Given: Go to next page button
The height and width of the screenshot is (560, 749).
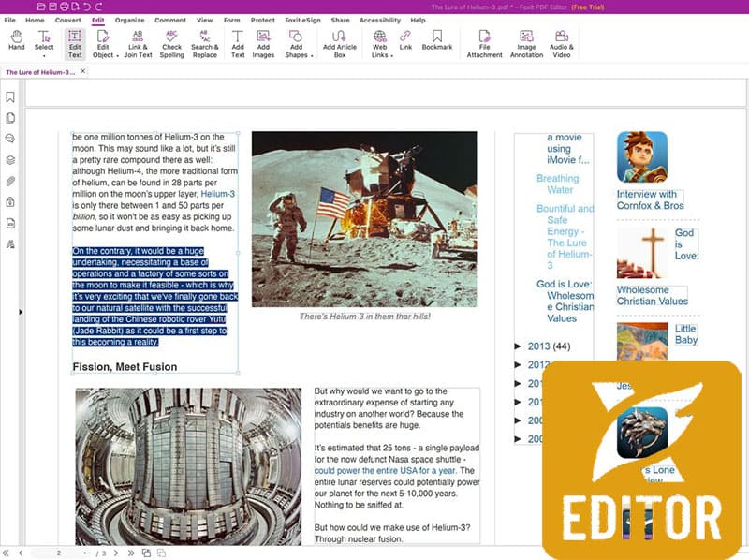Looking at the screenshot, I should tap(116, 553).
